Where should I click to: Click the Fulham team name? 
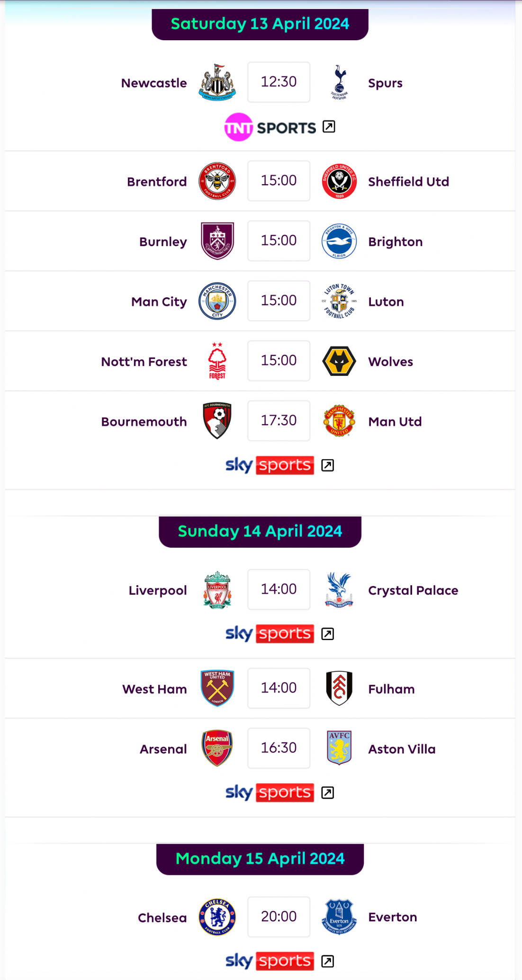[x=391, y=689]
